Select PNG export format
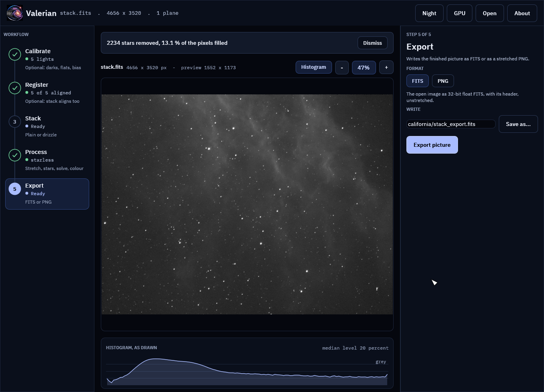Screen dimensions: 544x392 443,81
